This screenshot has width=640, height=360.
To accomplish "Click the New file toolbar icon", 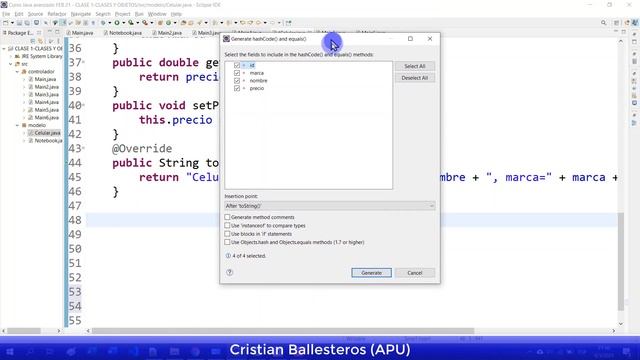I will [x=6, y=23].
